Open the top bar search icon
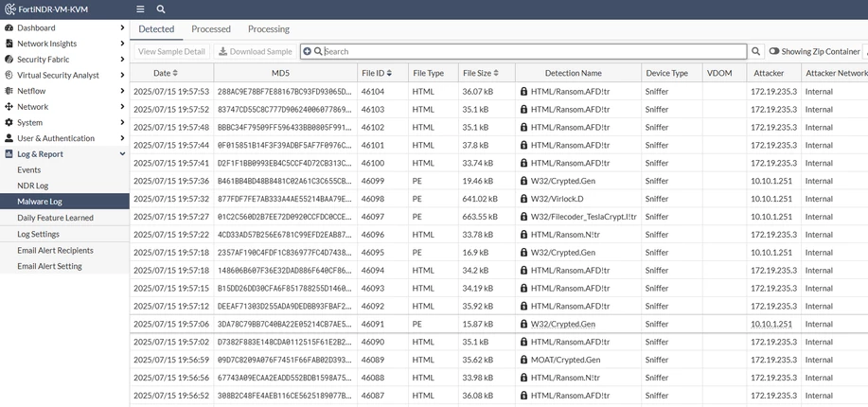The height and width of the screenshot is (407, 868). [161, 9]
